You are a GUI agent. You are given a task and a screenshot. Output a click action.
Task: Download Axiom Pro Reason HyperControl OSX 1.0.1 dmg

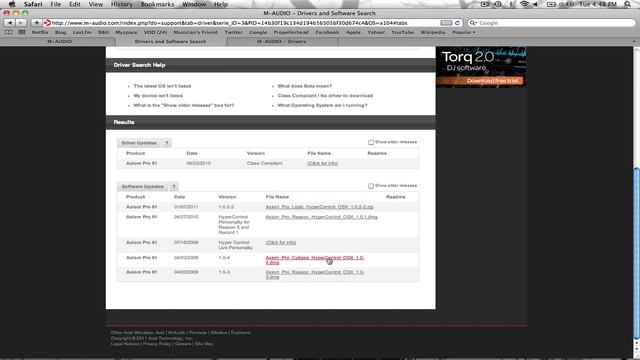click(x=321, y=217)
